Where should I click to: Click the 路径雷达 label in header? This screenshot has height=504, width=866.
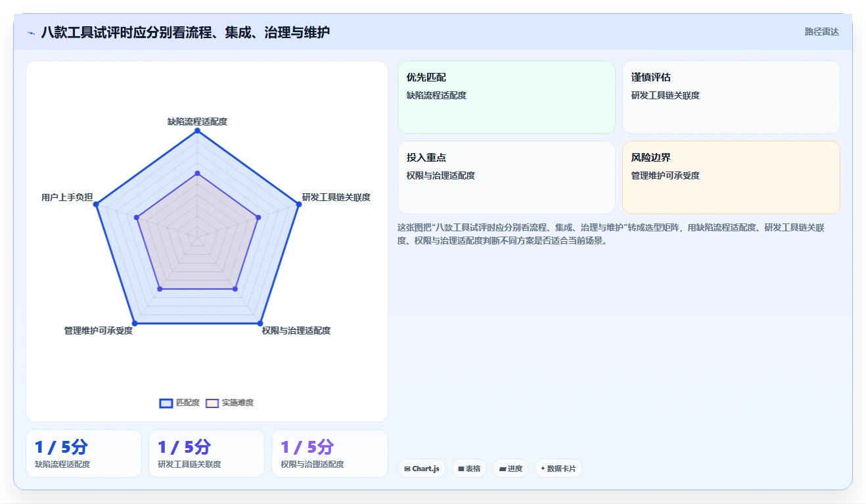pyautogui.click(x=822, y=32)
